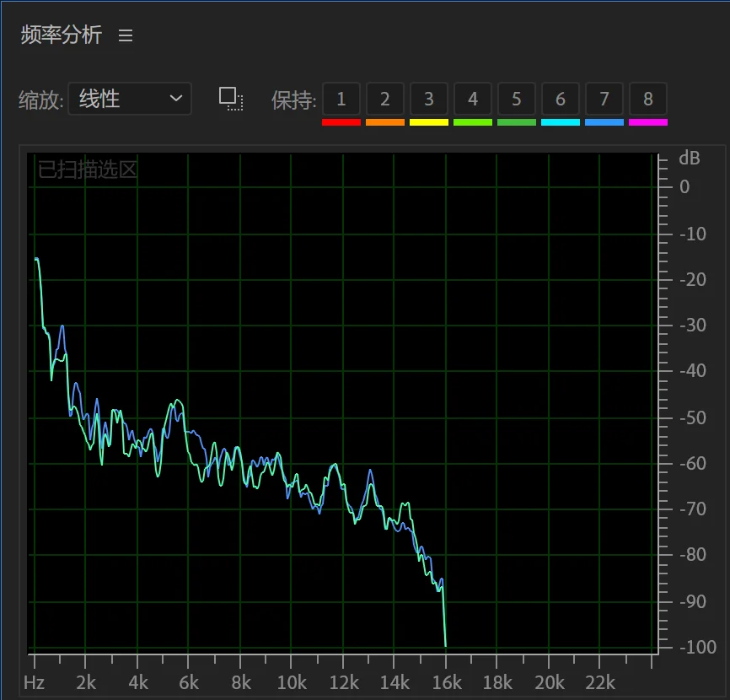Toggle hold button 7
The image size is (730, 700).
tap(604, 99)
